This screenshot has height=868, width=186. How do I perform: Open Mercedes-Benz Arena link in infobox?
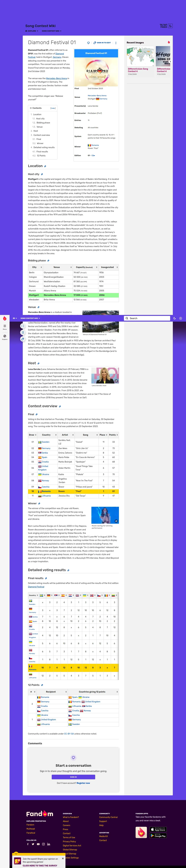[97, 95]
